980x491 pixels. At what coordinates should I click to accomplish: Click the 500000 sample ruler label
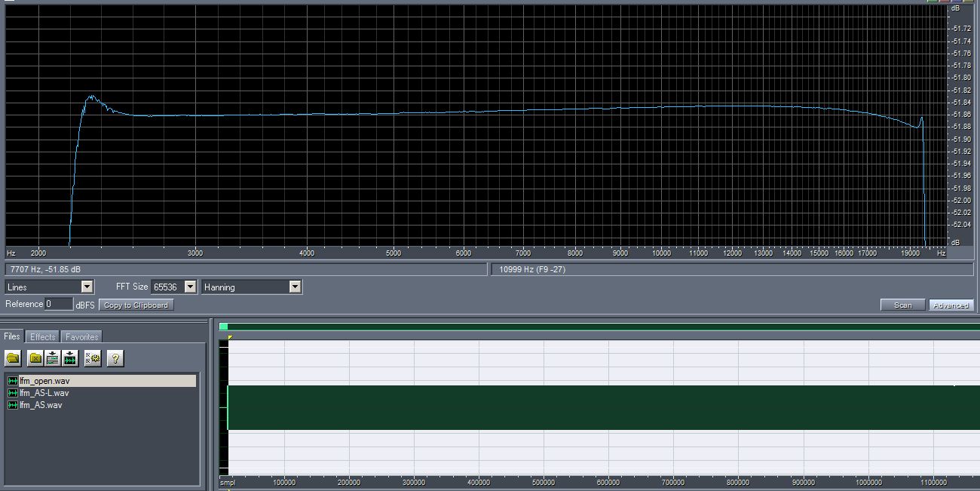tap(543, 483)
